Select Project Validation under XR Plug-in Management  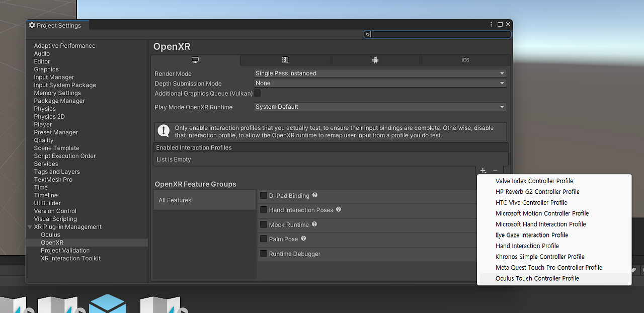pos(65,250)
